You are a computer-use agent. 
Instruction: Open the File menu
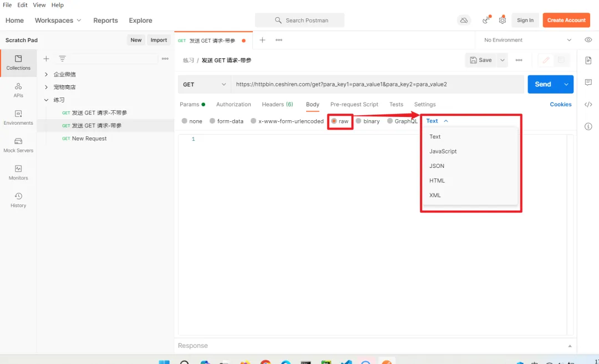(7, 5)
